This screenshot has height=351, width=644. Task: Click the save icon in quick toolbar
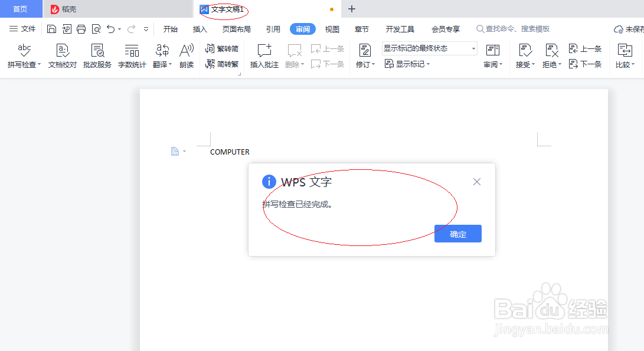51,29
